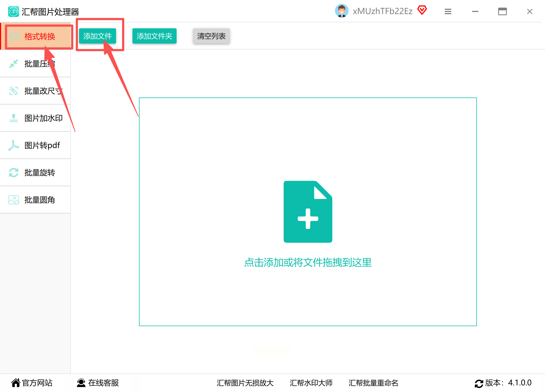Image resolution: width=545 pixels, height=392 pixels.
Task: Click the batch resize icon in sidebar
Action: tap(13, 91)
